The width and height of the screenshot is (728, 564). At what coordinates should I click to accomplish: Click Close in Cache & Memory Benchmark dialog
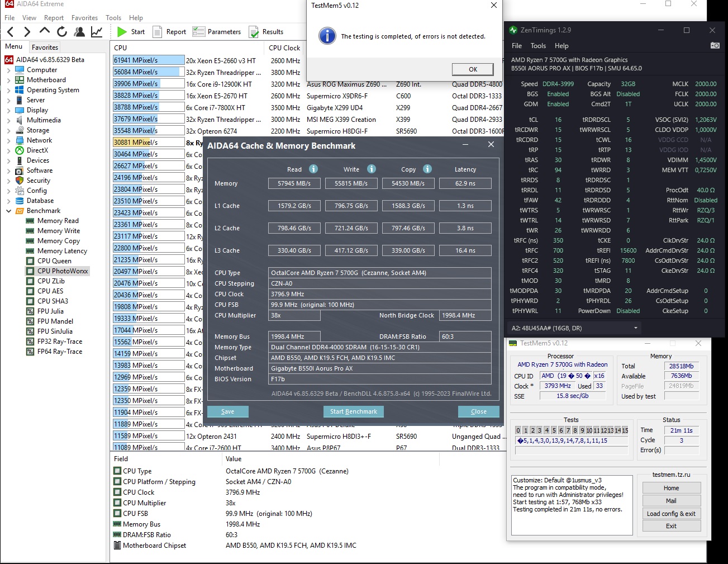pyautogui.click(x=479, y=411)
